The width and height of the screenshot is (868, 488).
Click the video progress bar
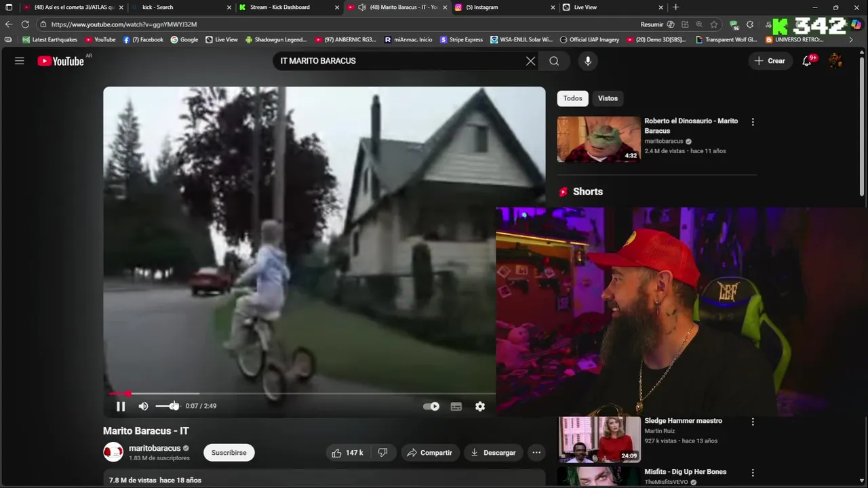pos(302,393)
